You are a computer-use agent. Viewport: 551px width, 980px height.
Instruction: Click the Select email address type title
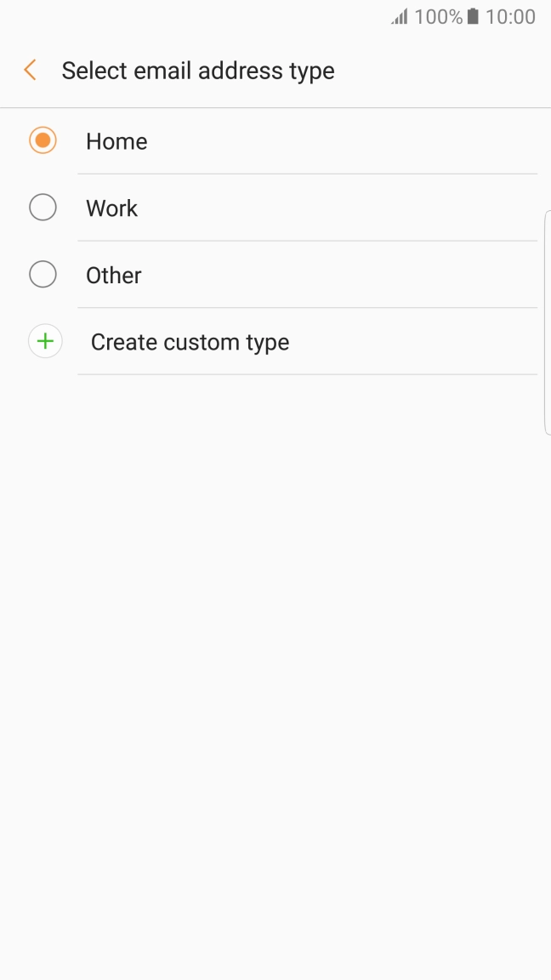(197, 71)
